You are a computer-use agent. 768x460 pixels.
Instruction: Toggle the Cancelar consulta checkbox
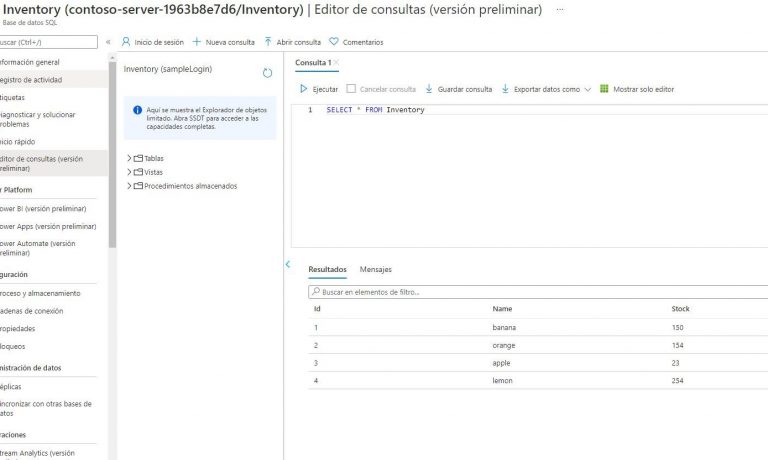[351, 89]
